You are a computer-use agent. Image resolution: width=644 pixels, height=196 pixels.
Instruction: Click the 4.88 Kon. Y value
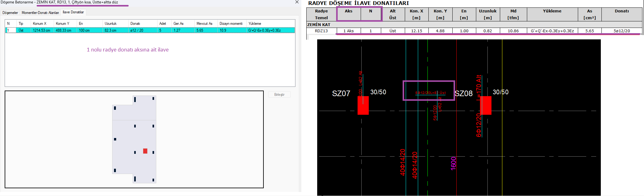pyautogui.click(x=440, y=31)
